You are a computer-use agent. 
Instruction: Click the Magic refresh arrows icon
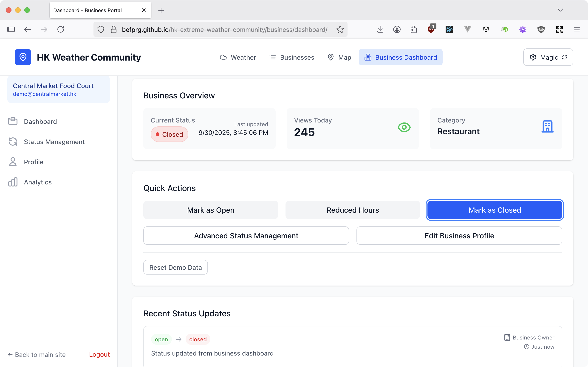pyautogui.click(x=564, y=57)
